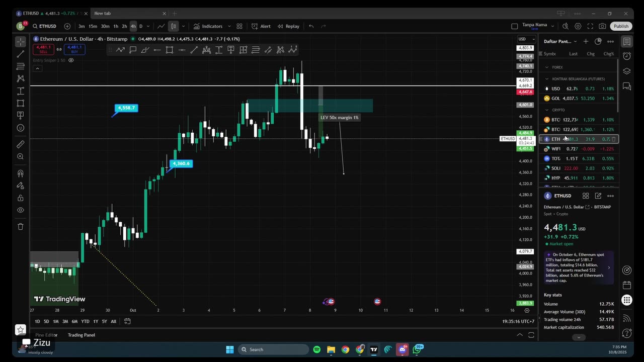Collapse the indicator legend chevron
Viewport: 644px width, 362px height.
pos(37,68)
